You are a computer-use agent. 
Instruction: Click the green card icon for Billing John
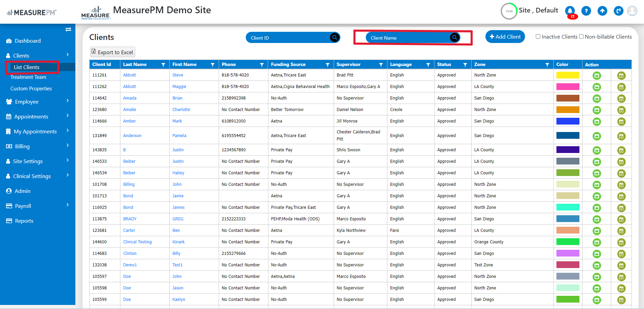(597, 185)
